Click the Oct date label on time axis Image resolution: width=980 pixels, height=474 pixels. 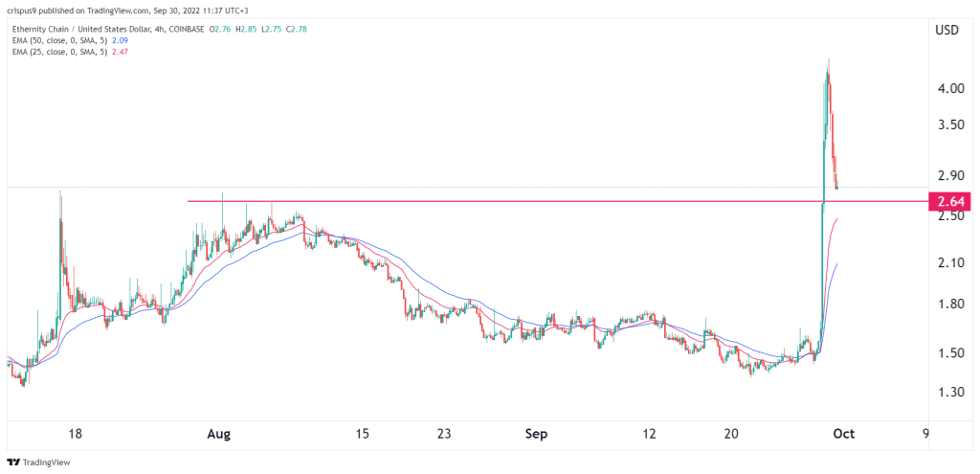pos(844,435)
